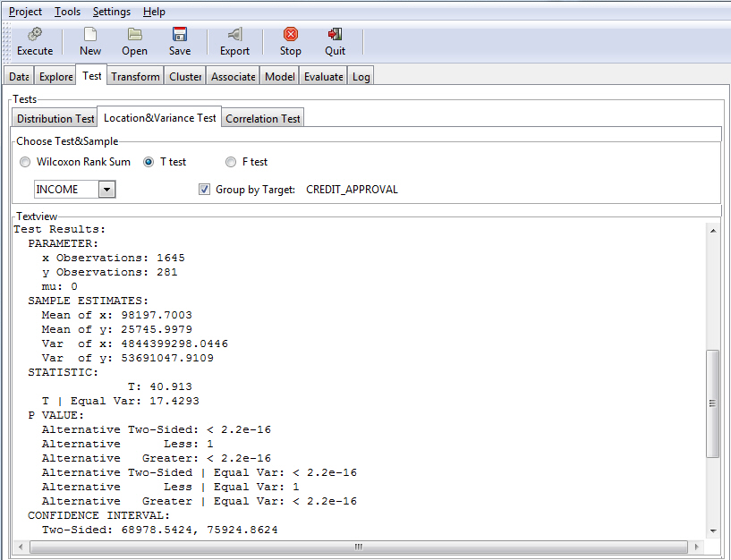Open the Correlation Test sub-tab
Screen dimensions: 731x560
263,118
